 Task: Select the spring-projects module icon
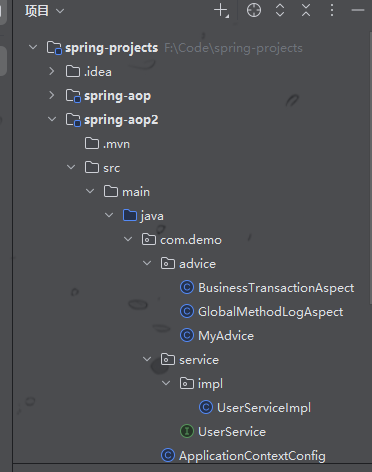(54, 48)
